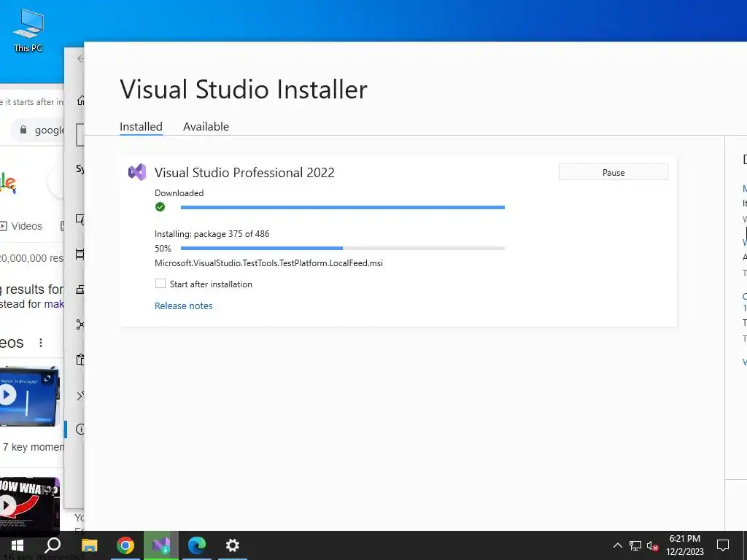The height and width of the screenshot is (560, 747).
Task: Click the 'mak' search-instead link in Chrome
Action: click(54, 304)
